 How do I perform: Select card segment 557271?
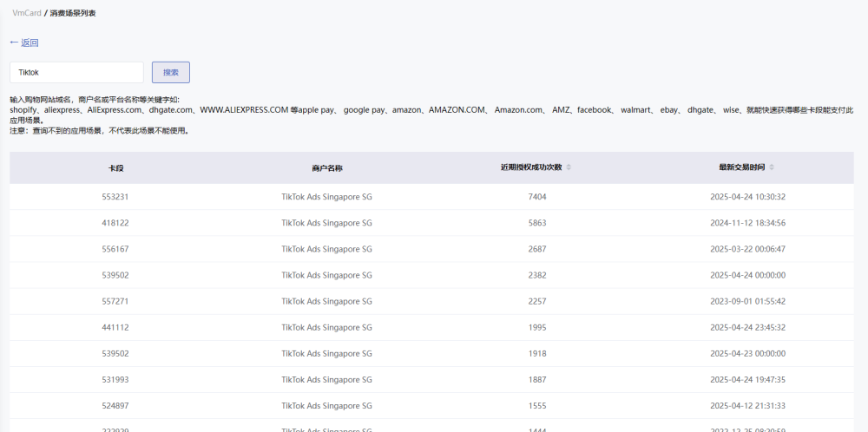(x=115, y=302)
